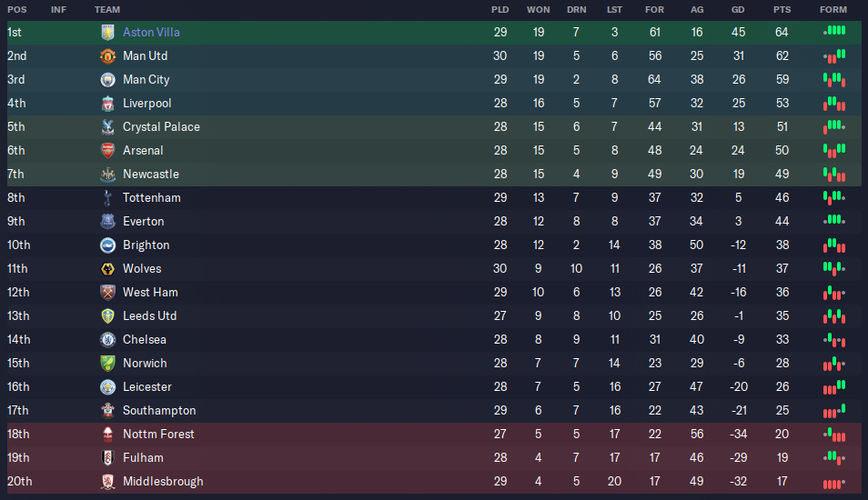Viewport: 868px width, 500px height.
Task: Open the Leeds Utd team entry
Action: [x=149, y=315]
